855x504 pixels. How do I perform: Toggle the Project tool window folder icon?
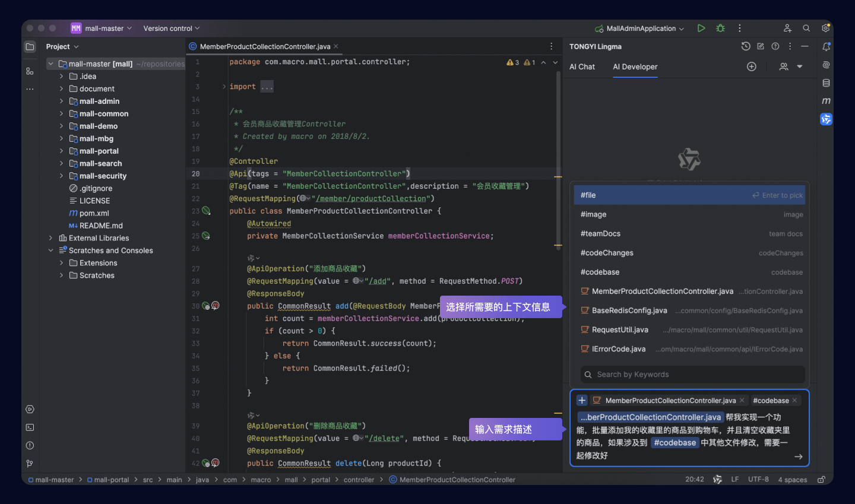tap(30, 47)
